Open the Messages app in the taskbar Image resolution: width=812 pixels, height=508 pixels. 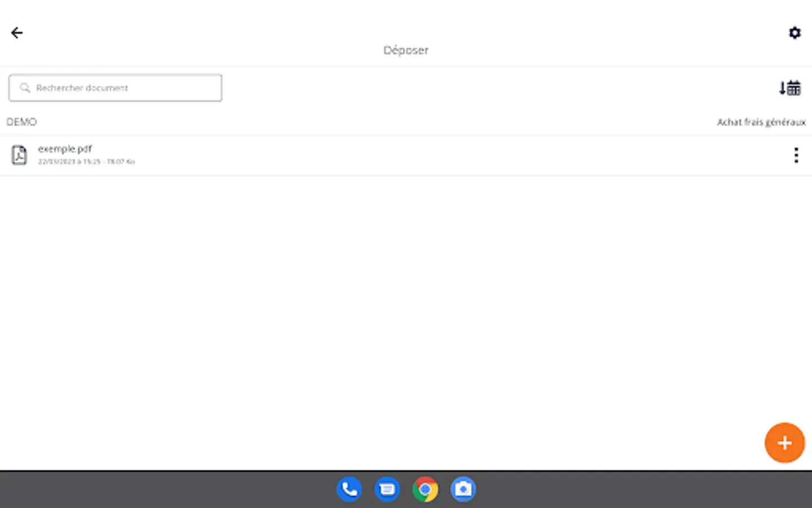pyautogui.click(x=387, y=489)
